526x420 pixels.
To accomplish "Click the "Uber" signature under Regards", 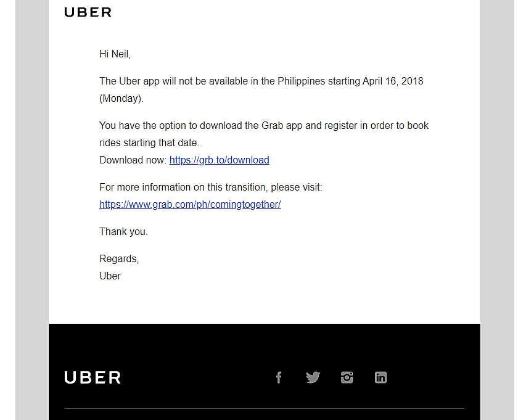I will coord(110,276).
